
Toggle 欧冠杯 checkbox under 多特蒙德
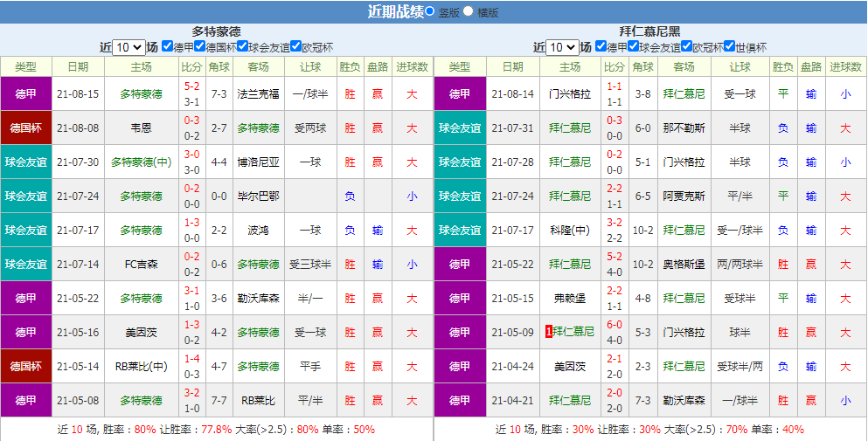pyautogui.click(x=295, y=46)
